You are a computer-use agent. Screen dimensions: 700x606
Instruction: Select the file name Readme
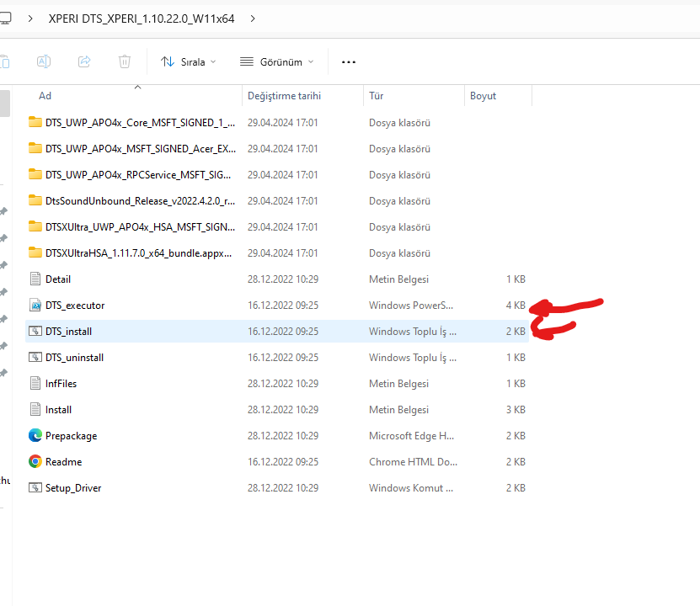(63, 462)
